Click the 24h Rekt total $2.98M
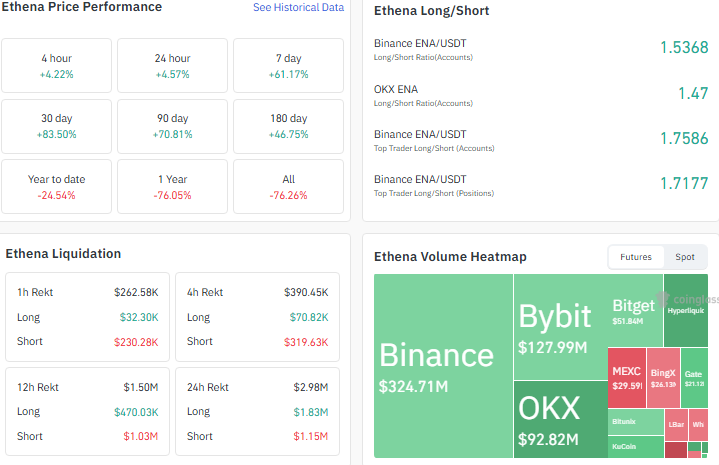Screen dimensions: 719x465 point(311,388)
